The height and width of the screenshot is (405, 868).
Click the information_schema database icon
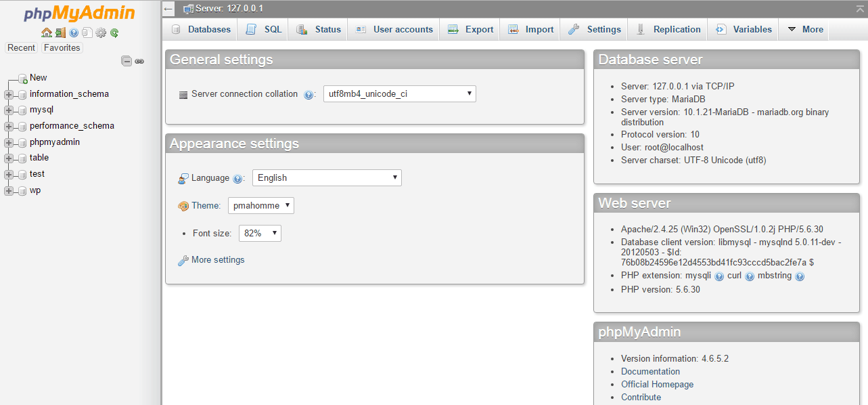pyautogui.click(x=22, y=94)
